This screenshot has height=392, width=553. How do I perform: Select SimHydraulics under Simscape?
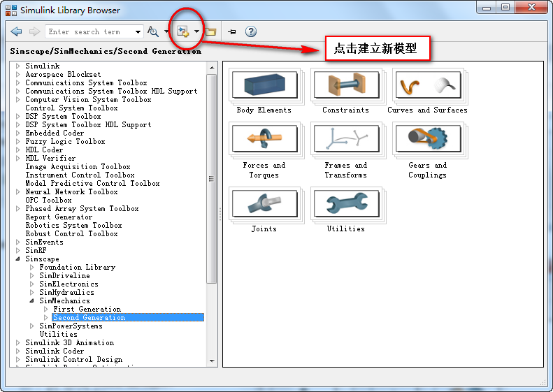coord(66,293)
